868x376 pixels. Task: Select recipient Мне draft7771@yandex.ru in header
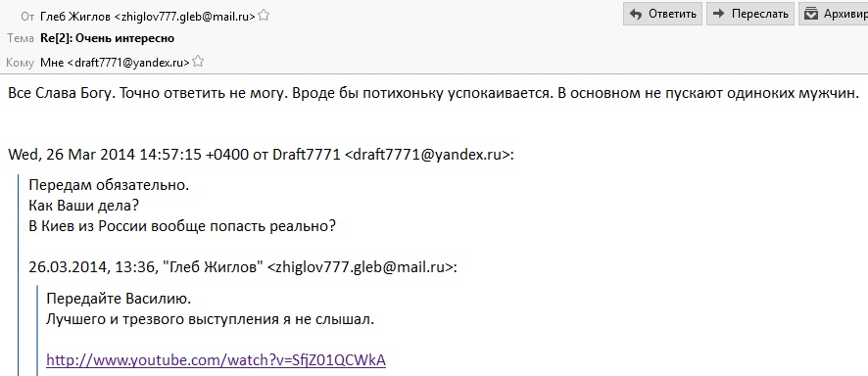[x=116, y=63]
